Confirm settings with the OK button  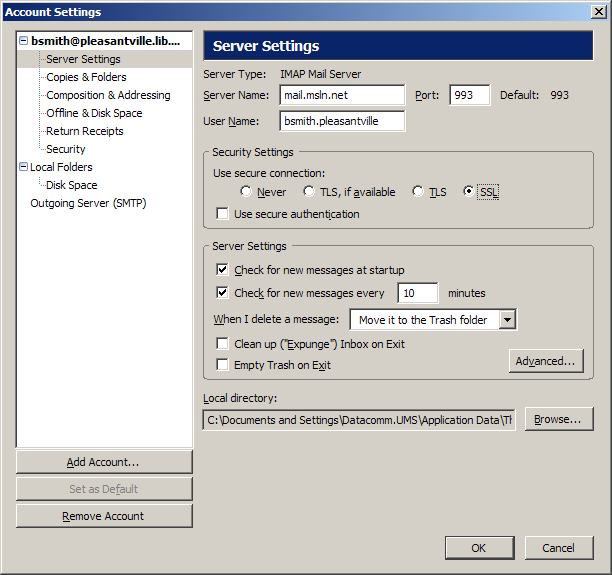(479, 548)
